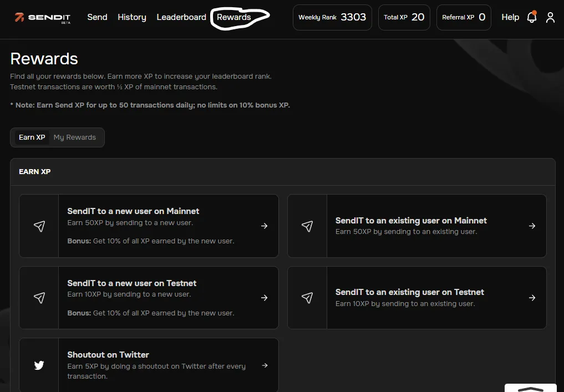Click 'Earn 50XP by sending to an existing user.'
564x392 pixels.
(407, 232)
